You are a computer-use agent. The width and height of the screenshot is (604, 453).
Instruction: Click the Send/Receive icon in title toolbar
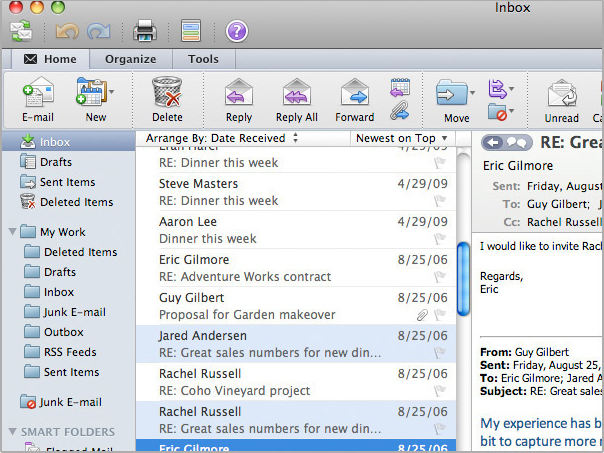tap(22, 31)
